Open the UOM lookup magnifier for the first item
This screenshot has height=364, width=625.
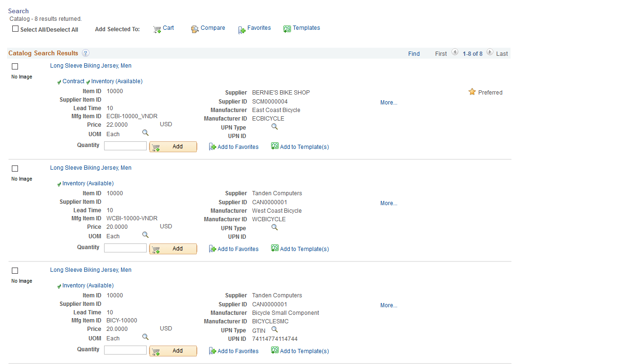point(145,133)
